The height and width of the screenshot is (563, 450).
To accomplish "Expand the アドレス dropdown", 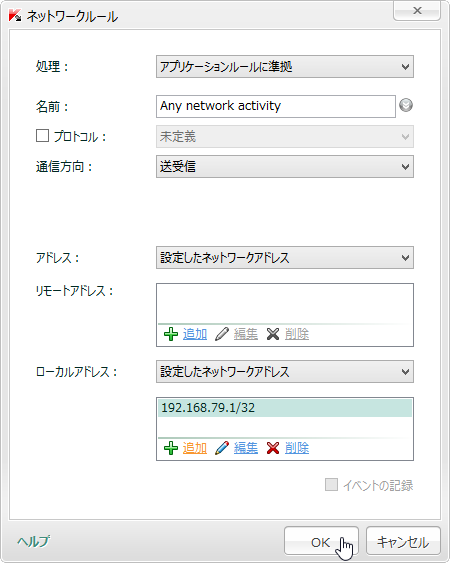I will pyautogui.click(x=285, y=257).
